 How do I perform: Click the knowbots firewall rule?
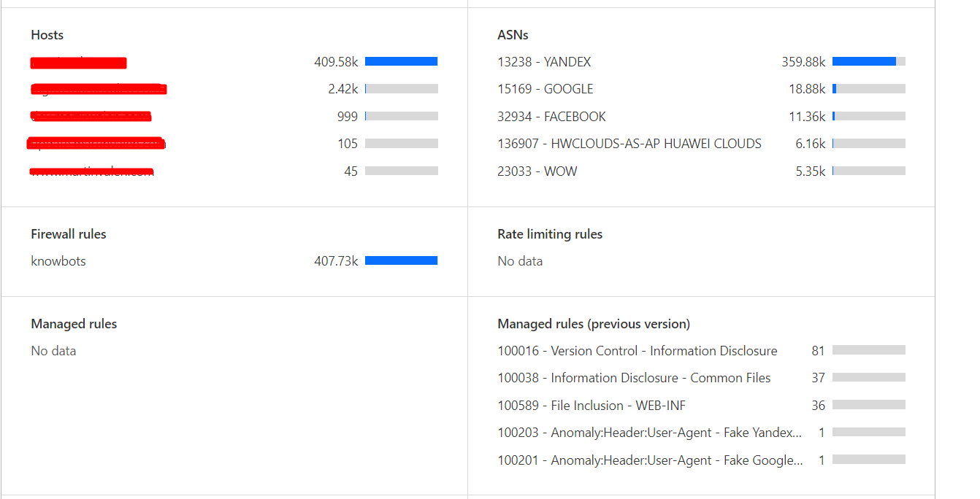coord(58,261)
